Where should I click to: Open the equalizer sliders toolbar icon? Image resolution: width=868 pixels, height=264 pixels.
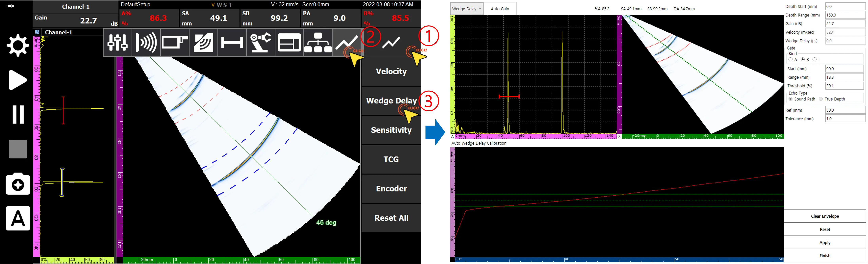117,43
